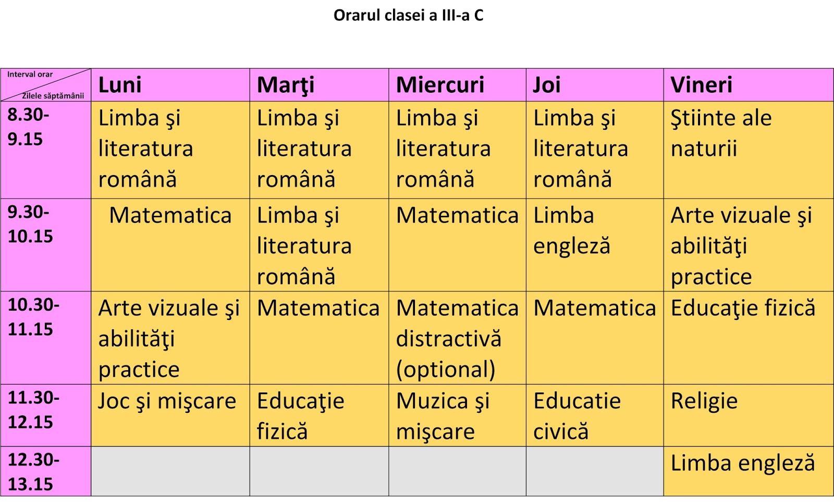Click Thursday's Limba engleză cell
Screen dimensions: 834x504
coord(594,244)
